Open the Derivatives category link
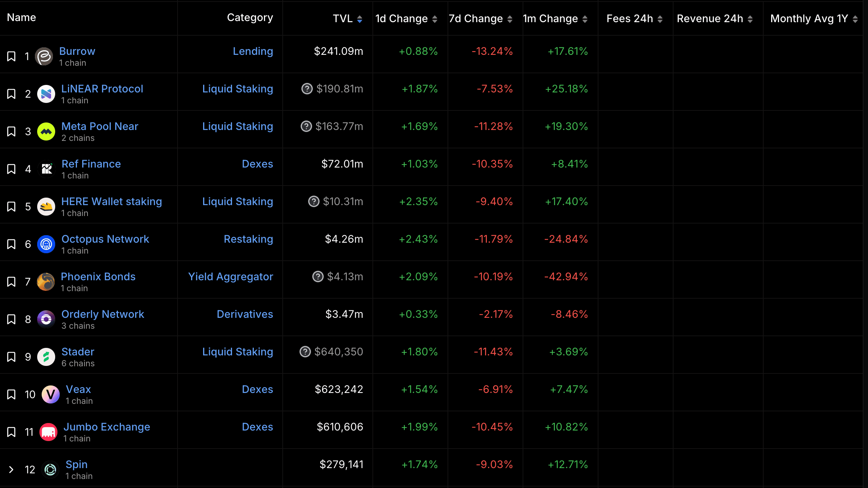 click(245, 314)
